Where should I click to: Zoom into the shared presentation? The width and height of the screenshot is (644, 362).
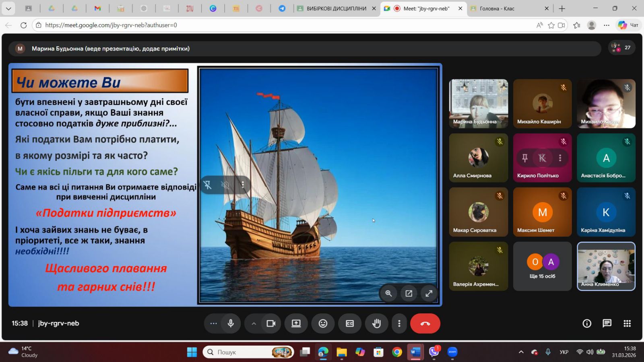pyautogui.click(x=388, y=294)
